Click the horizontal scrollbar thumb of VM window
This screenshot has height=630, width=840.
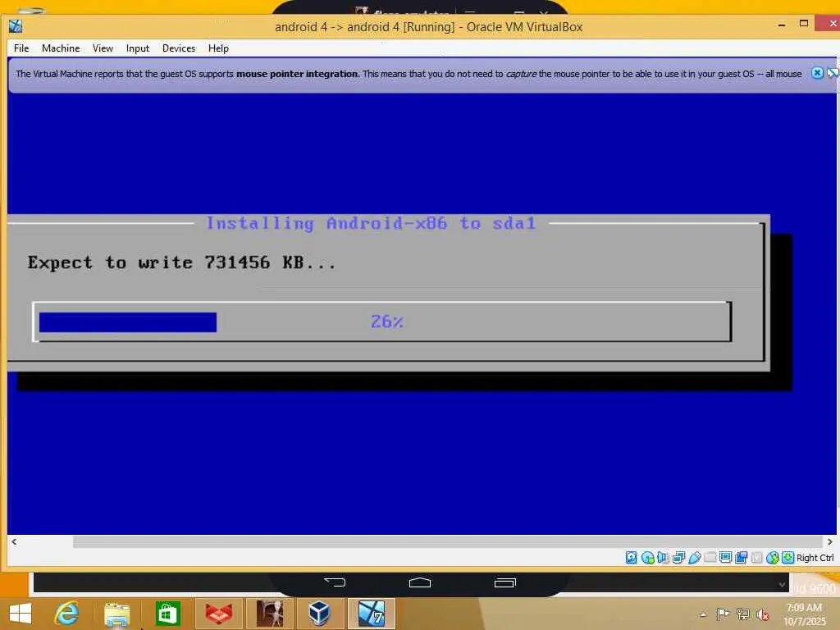447,541
